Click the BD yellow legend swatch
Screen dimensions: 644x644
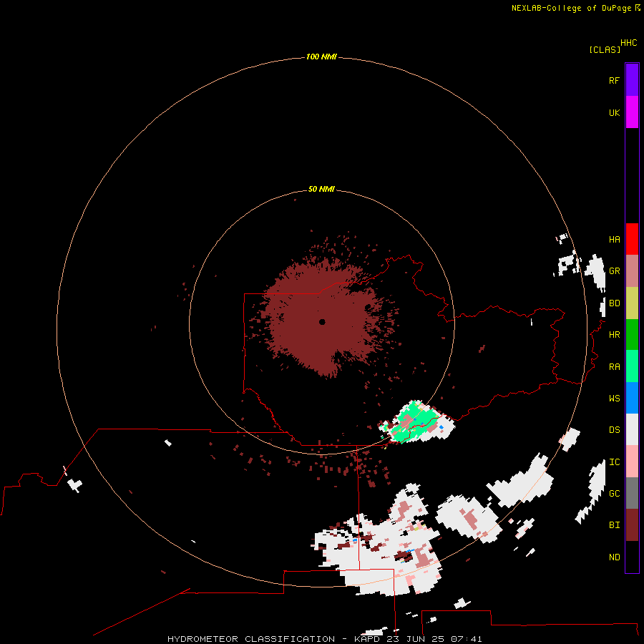[x=632, y=303]
